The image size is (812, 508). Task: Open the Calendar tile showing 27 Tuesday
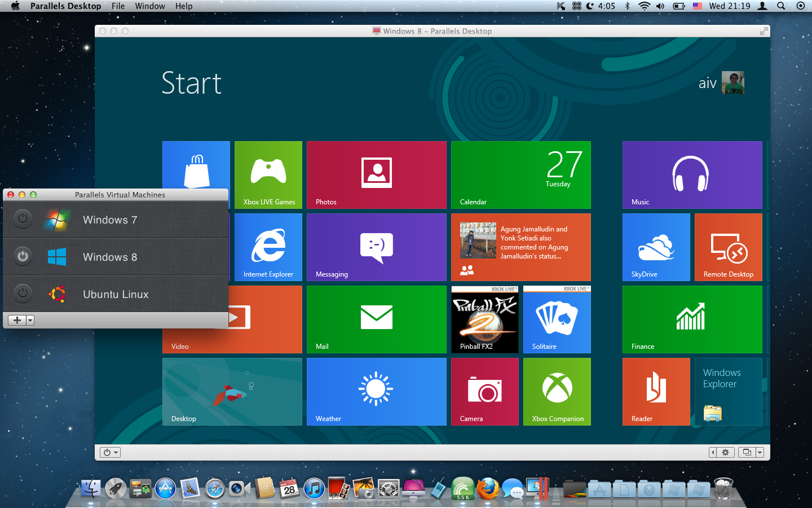(521, 175)
